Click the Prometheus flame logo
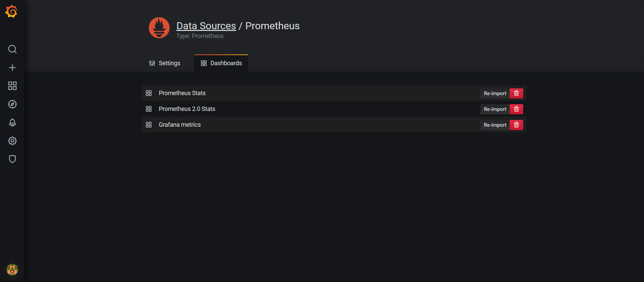 click(x=159, y=28)
